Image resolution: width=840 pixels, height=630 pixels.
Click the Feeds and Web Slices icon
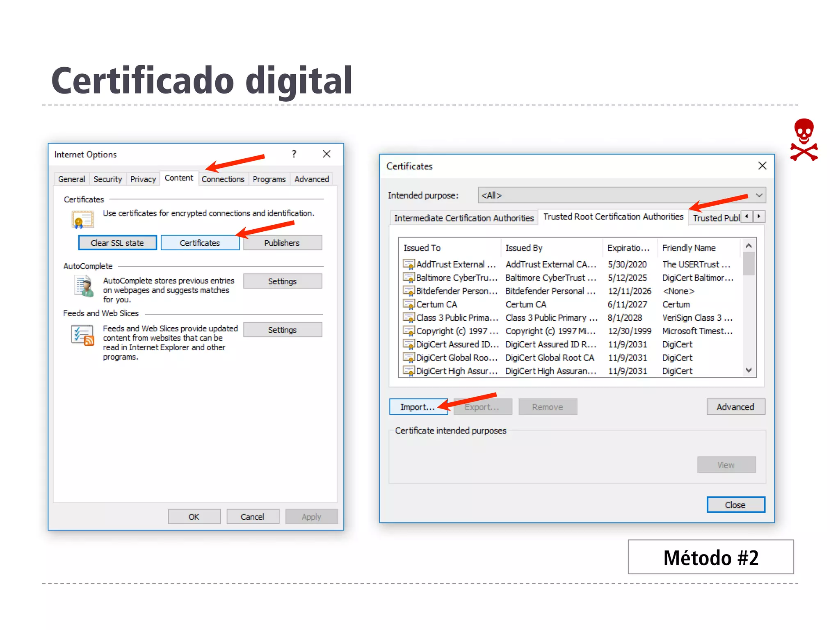[x=82, y=335]
